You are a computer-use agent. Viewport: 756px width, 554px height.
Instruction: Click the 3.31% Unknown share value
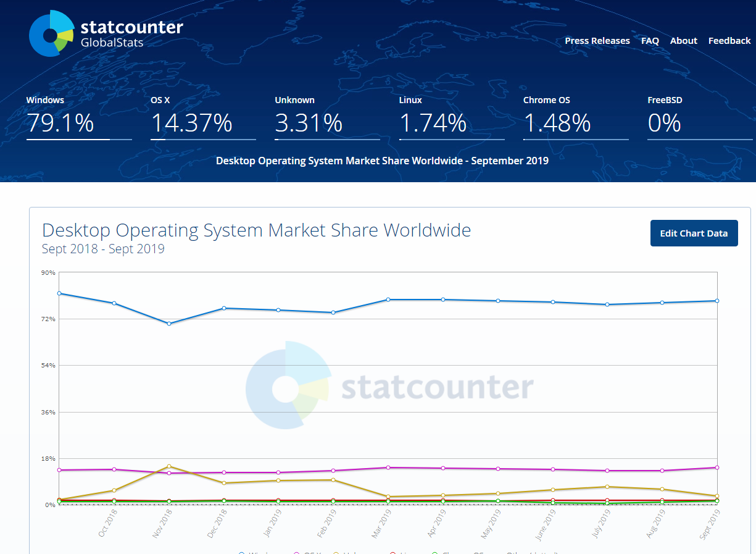(x=309, y=123)
